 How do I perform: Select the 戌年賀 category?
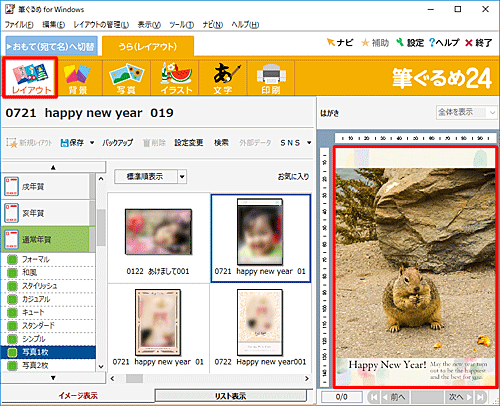(46, 187)
